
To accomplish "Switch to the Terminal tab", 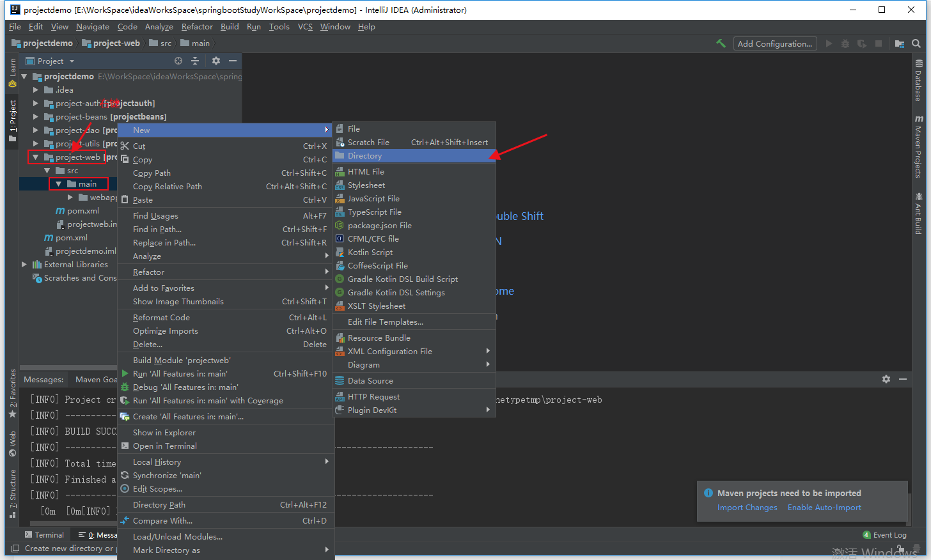I will (x=44, y=535).
